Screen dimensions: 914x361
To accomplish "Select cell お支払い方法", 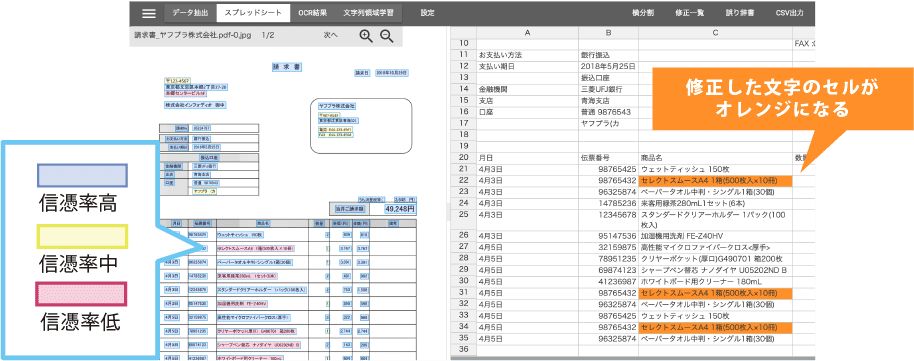I will click(528, 55).
